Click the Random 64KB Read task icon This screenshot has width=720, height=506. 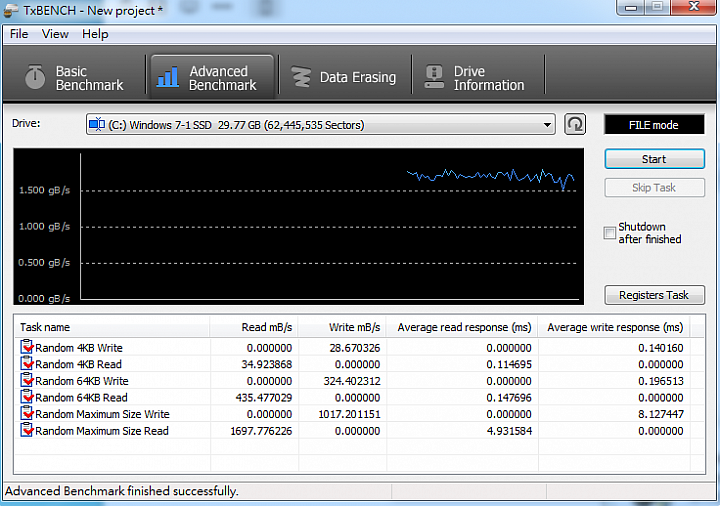[x=27, y=397]
